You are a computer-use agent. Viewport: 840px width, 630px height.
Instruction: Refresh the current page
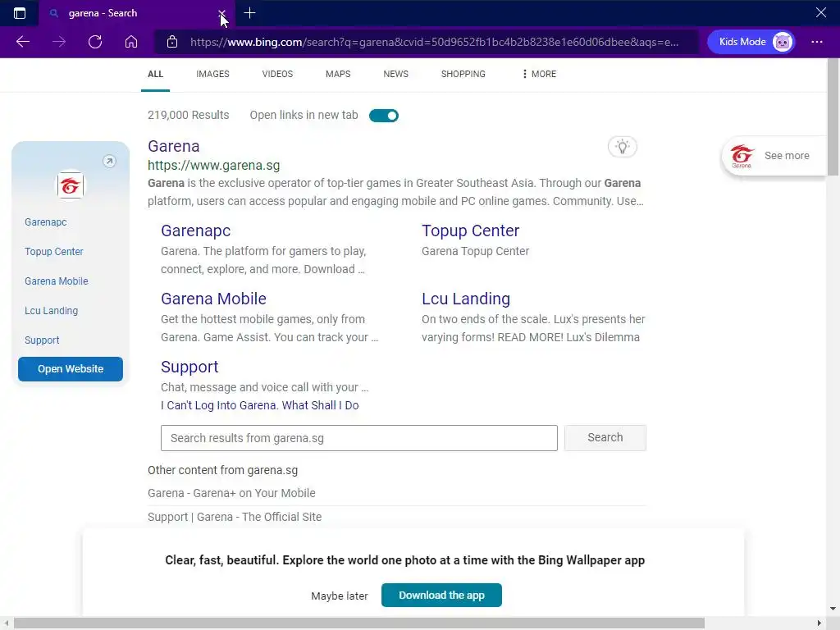tap(95, 42)
